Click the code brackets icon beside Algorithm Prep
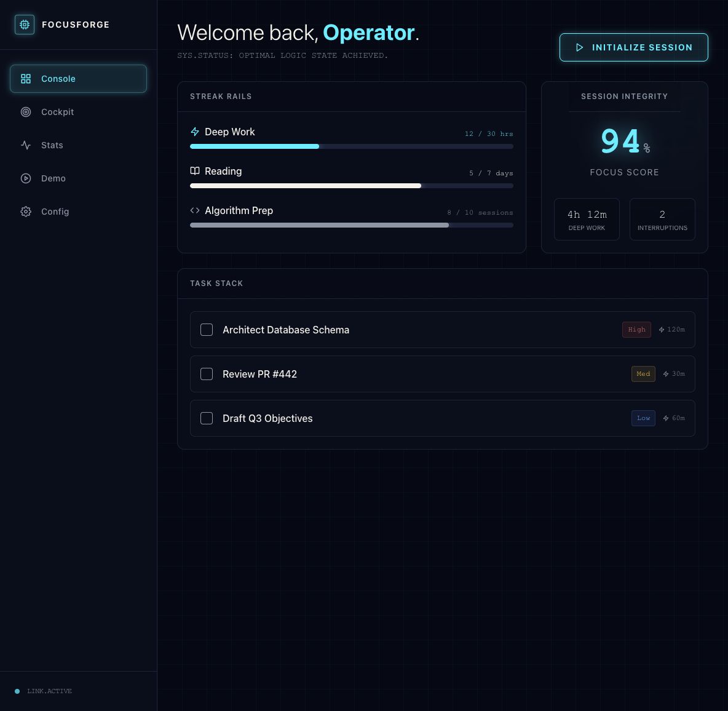Screen dimensions: 728x711 click(x=195, y=210)
